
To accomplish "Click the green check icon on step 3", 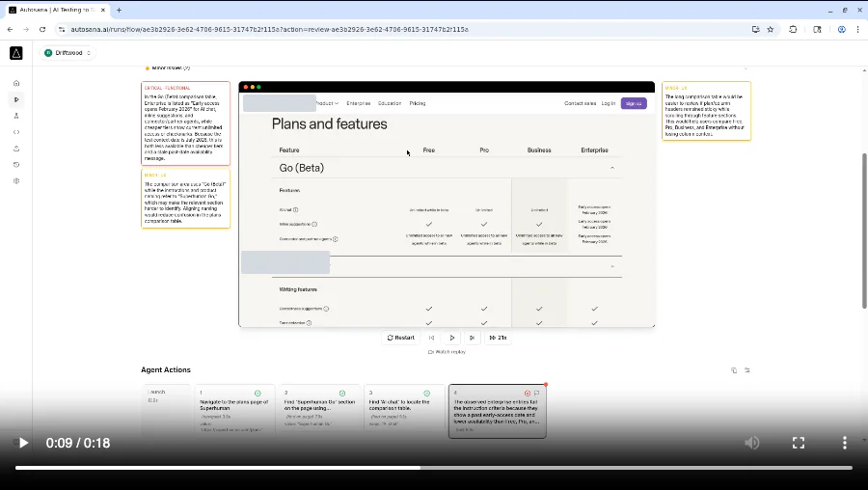I will [x=426, y=394].
